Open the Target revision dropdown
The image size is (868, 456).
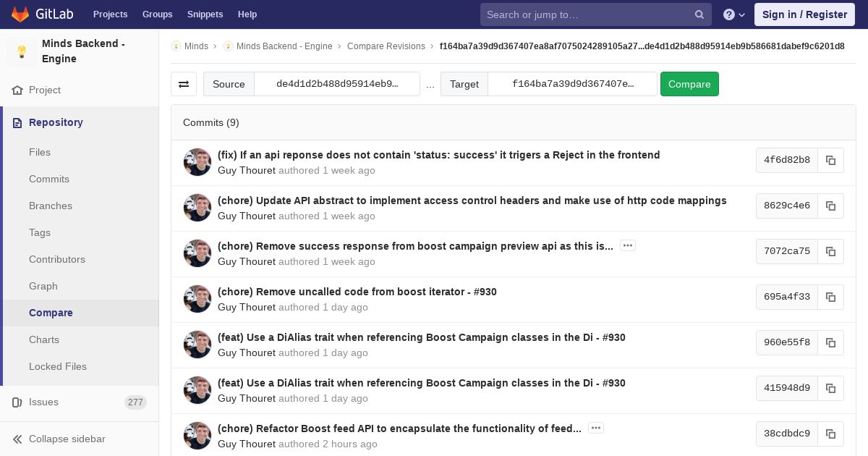tap(572, 84)
